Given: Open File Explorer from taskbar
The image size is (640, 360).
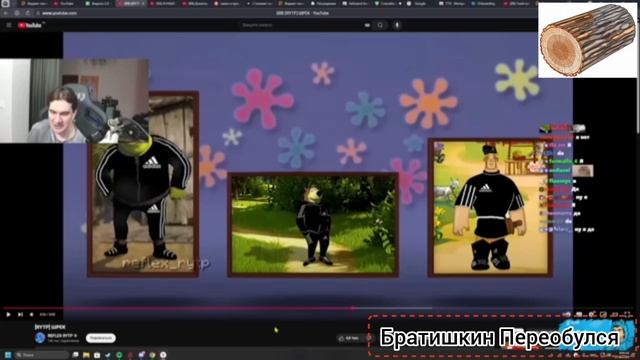Looking at the screenshot, I should (86, 355).
